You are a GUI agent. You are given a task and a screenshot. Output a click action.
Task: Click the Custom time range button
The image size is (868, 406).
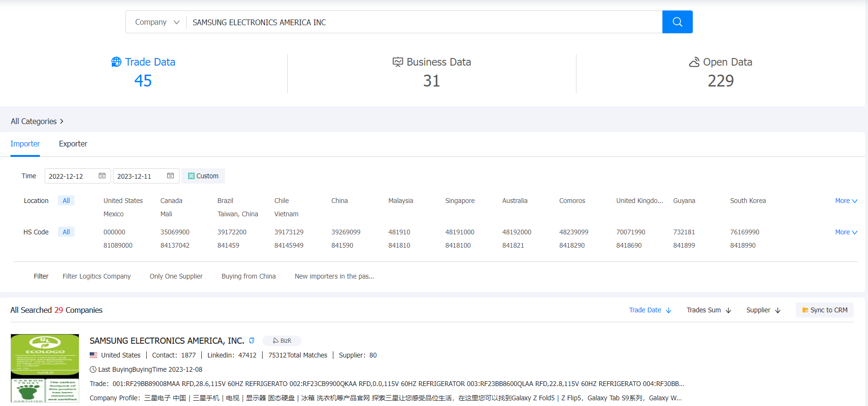(203, 176)
